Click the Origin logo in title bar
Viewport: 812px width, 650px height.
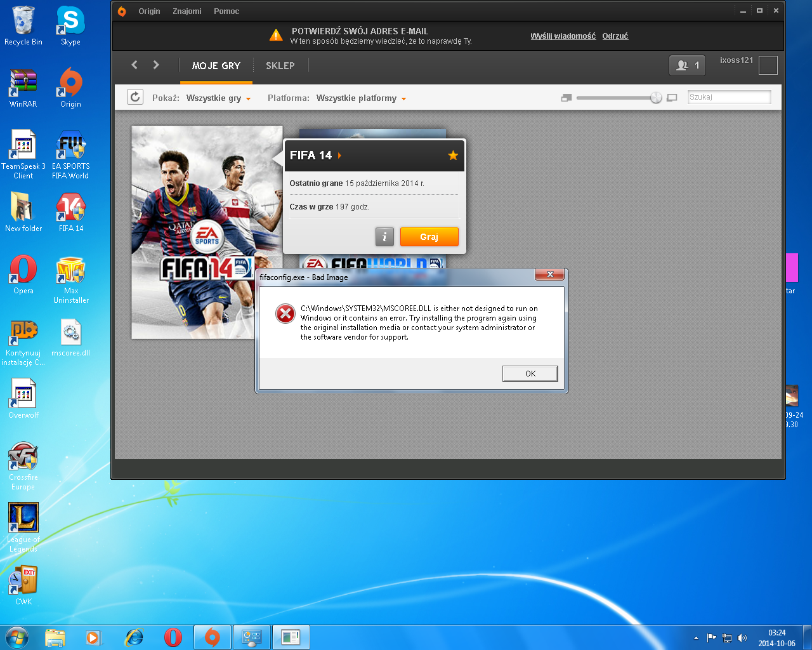coord(122,11)
